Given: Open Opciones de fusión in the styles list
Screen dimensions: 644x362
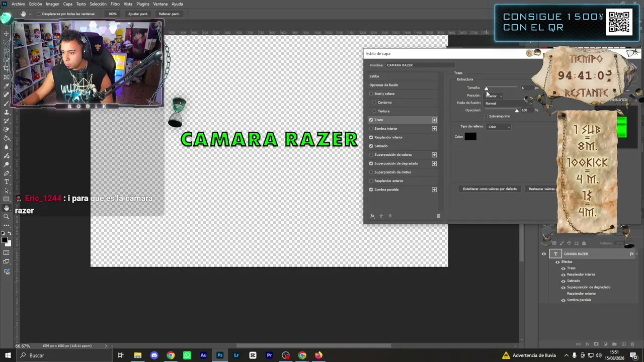Looking at the screenshot, I should (384, 85).
